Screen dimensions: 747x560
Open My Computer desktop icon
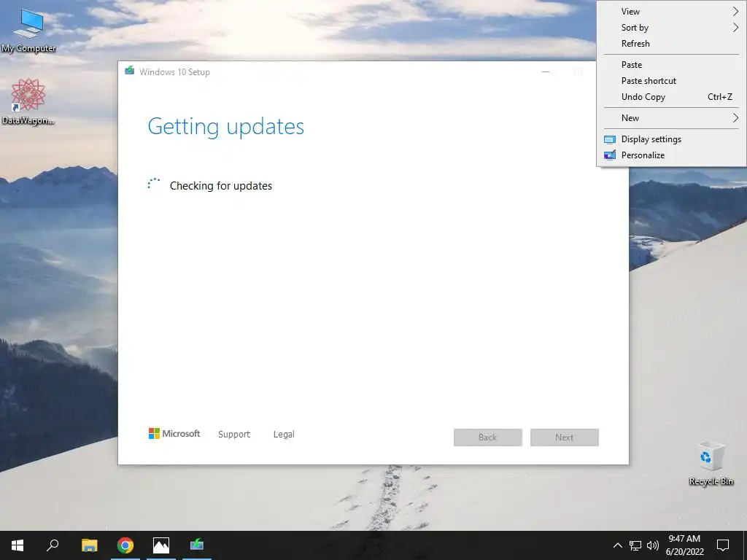[x=28, y=29]
